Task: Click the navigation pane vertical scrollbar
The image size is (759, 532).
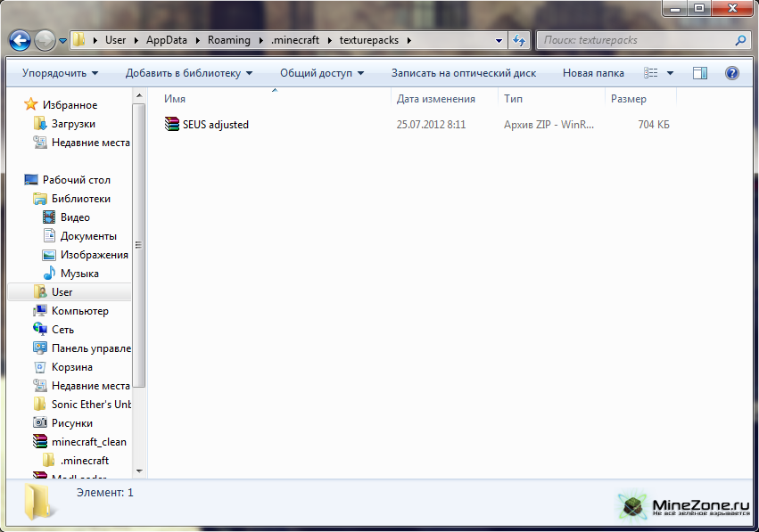Action: 138,245
